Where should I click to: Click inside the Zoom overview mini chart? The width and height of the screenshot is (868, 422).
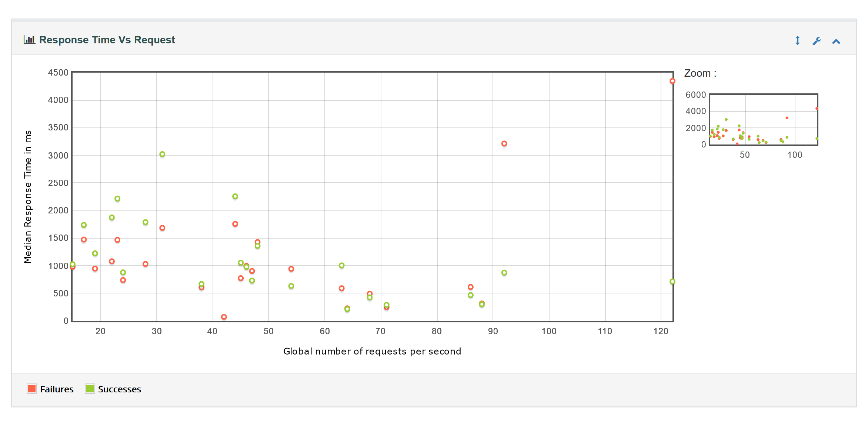coord(763,119)
